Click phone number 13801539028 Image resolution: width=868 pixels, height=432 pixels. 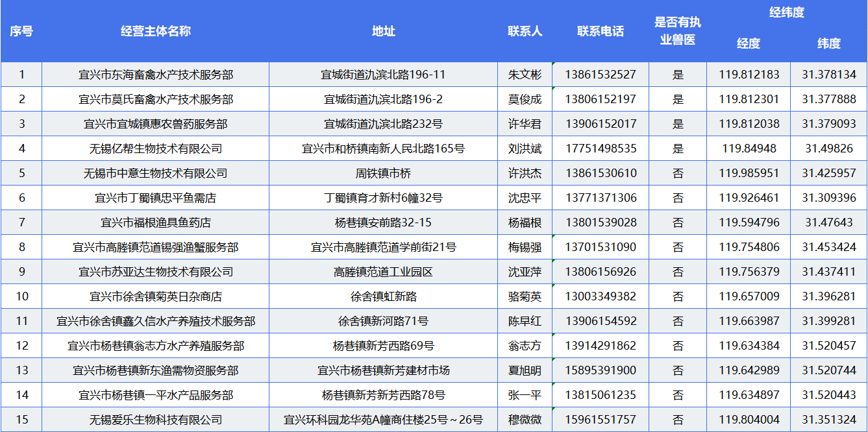(x=601, y=222)
